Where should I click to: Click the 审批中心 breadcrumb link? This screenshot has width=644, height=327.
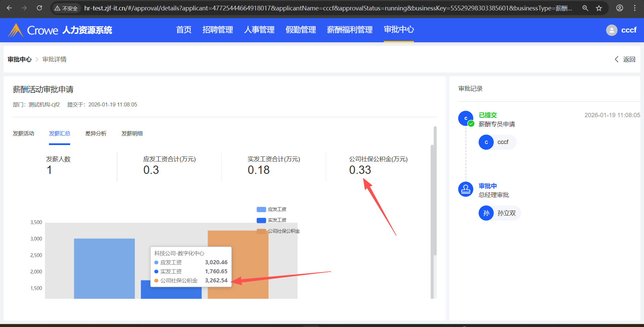19,59
